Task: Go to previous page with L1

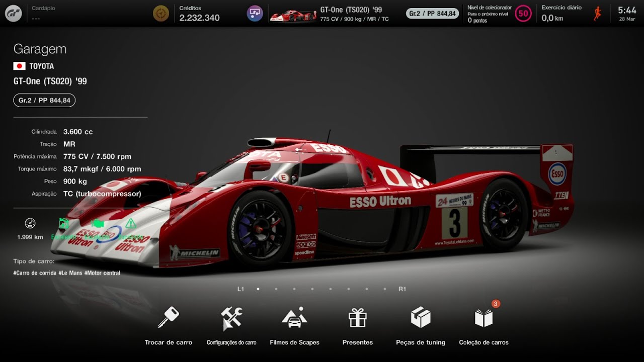Action: coord(241,289)
